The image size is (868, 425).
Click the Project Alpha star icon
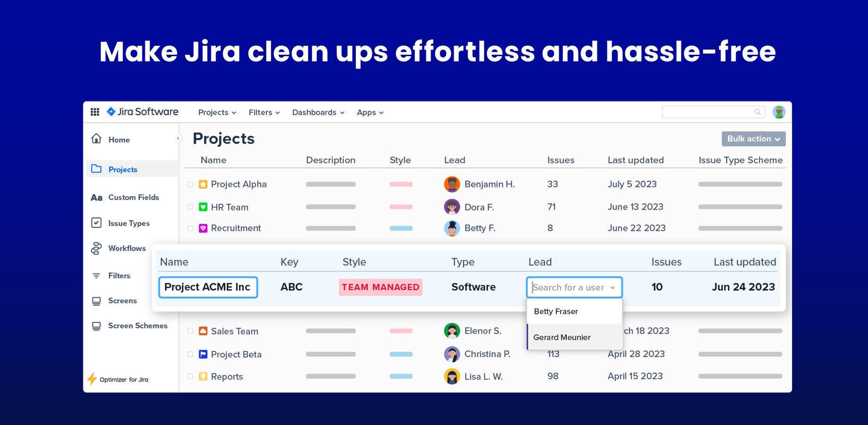click(203, 184)
